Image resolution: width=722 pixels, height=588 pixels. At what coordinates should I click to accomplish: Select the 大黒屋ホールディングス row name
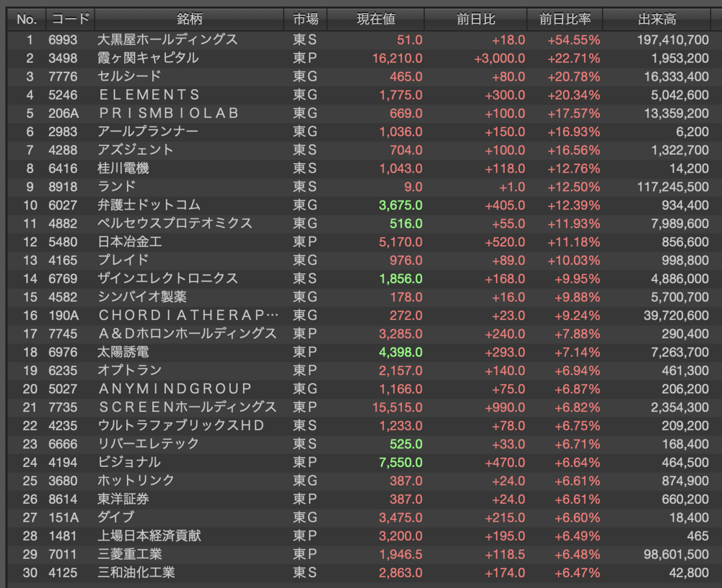point(168,40)
